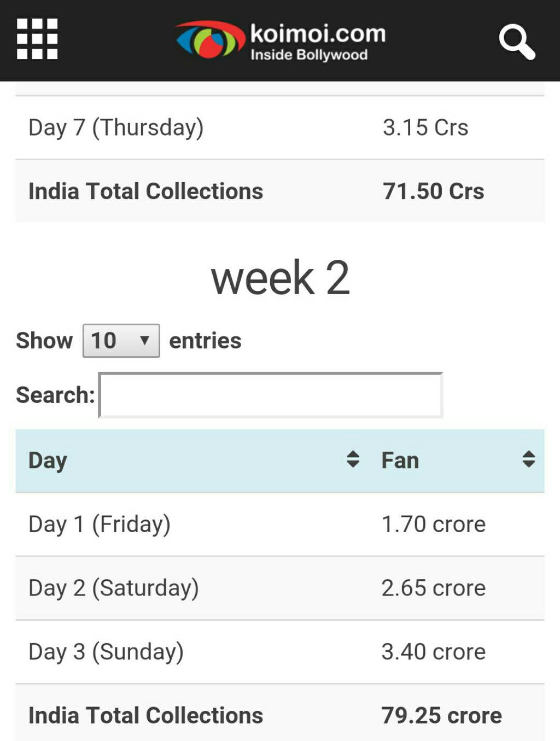
Task: Tap the search magnifier icon
Action: coord(517,42)
